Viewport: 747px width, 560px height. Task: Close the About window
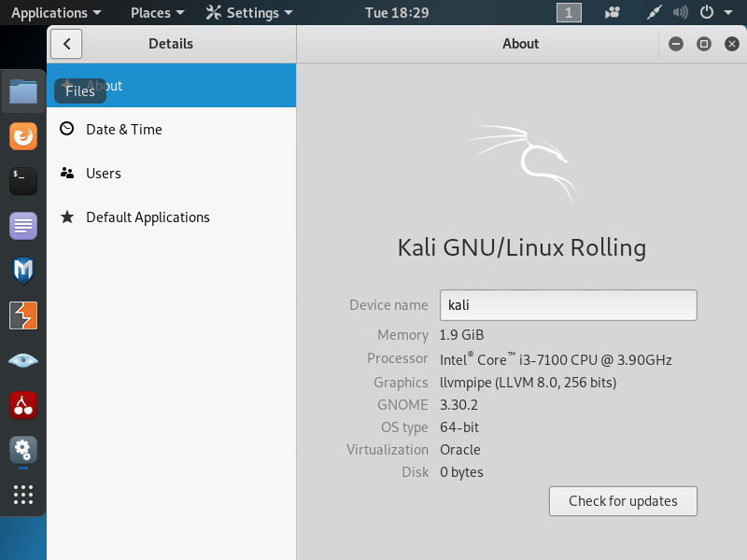pyautogui.click(x=732, y=44)
